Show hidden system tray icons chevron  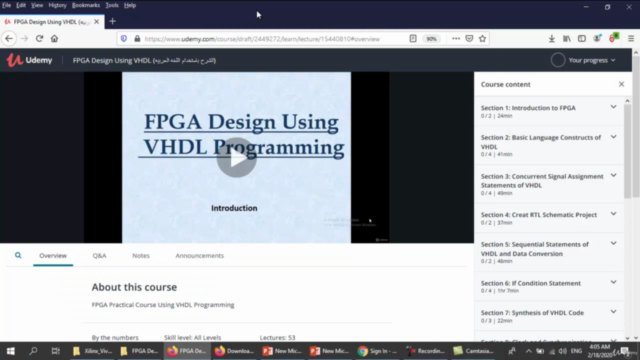click(529, 351)
